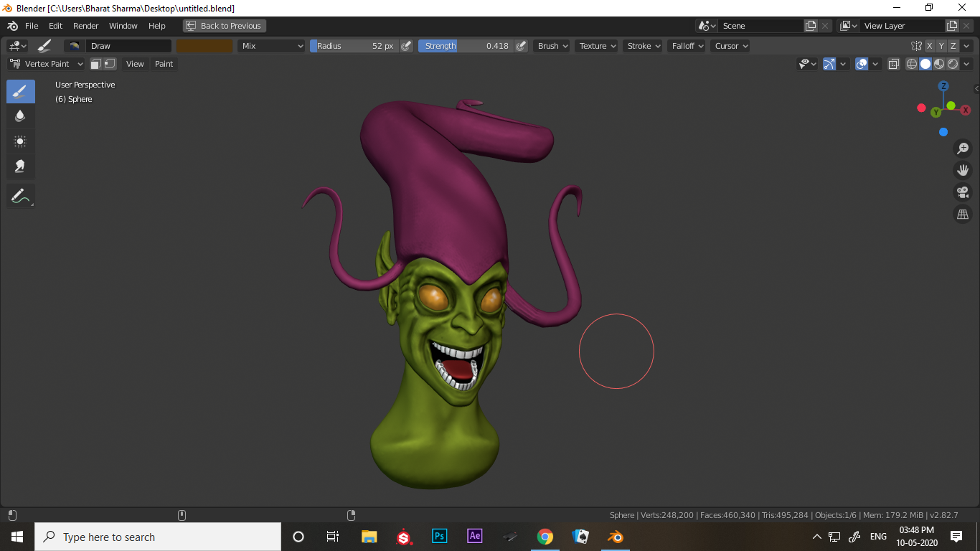Activate the camera view icon
Image resolution: width=980 pixels, height=551 pixels.
point(963,192)
